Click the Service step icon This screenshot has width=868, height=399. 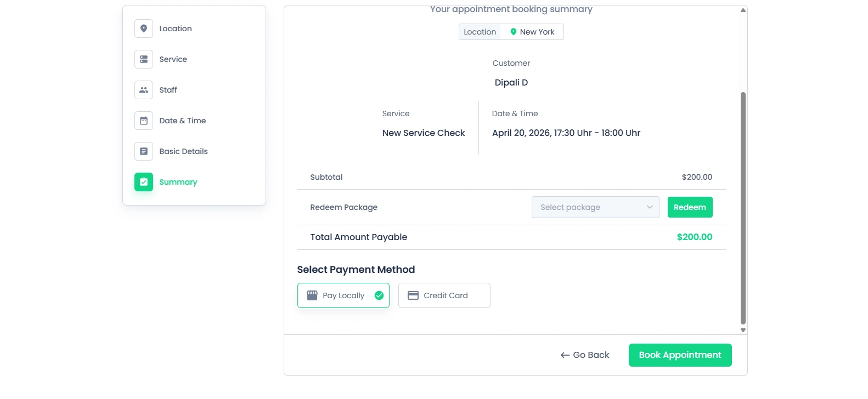point(144,59)
